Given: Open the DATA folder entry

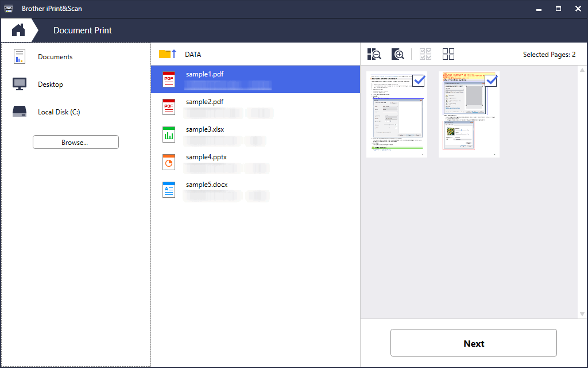Looking at the screenshot, I should point(192,54).
